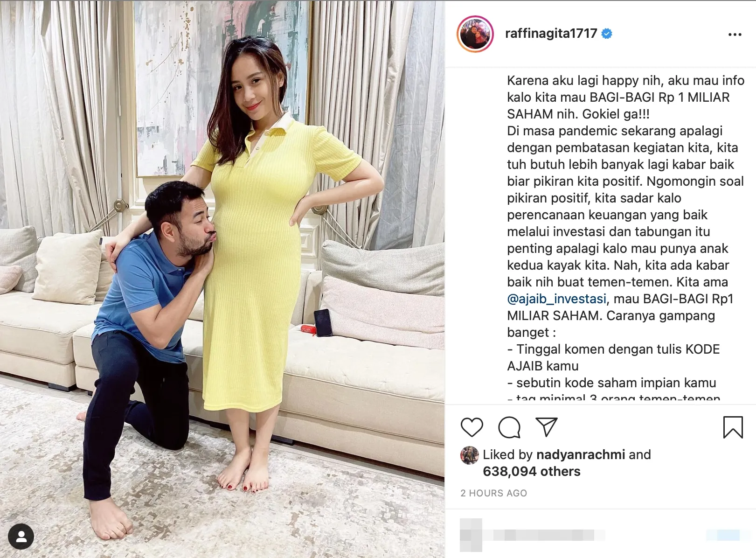Click the raffinagita1717 username
756x558 pixels.
[551, 34]
